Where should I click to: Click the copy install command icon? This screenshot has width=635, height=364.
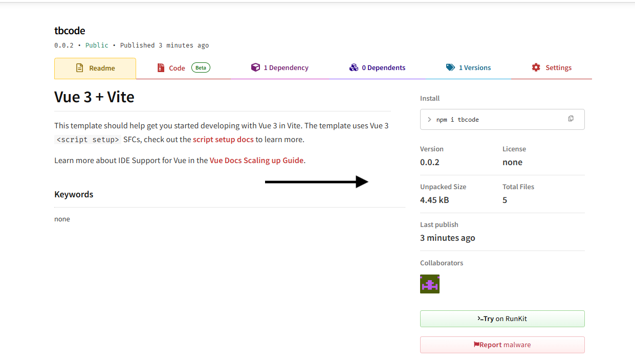[571, 119]
